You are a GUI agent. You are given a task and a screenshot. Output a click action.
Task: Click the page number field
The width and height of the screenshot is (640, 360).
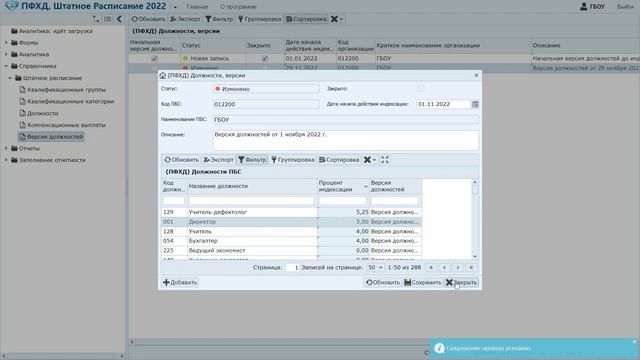click(x=292, y=268)
